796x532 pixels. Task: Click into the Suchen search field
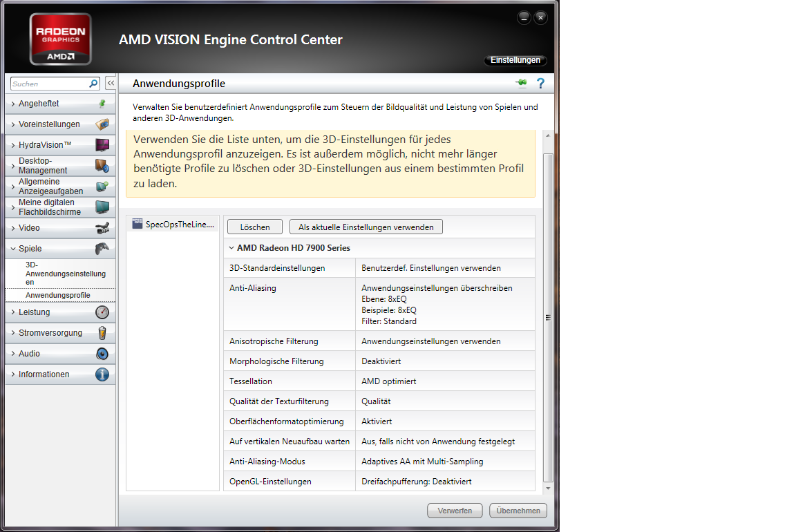pos(49,84)
